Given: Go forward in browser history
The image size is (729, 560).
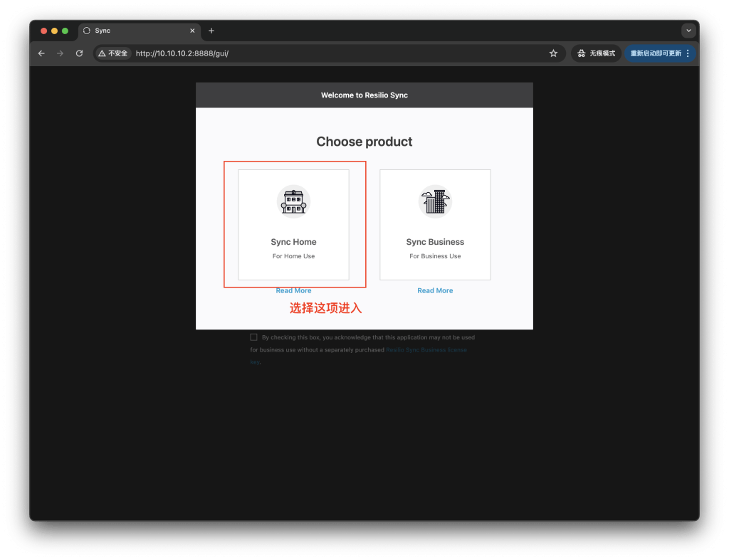Looking at the screenshot, I should 60,53.
